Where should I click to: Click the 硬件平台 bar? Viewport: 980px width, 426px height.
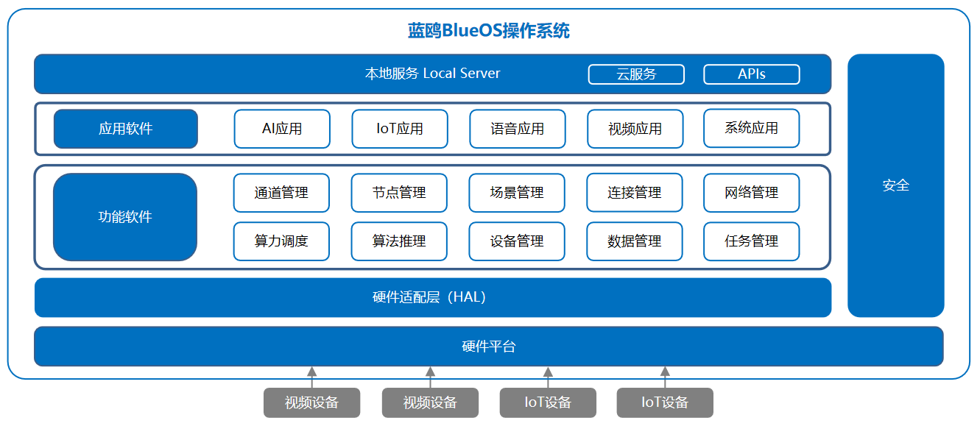coord(488,347)
